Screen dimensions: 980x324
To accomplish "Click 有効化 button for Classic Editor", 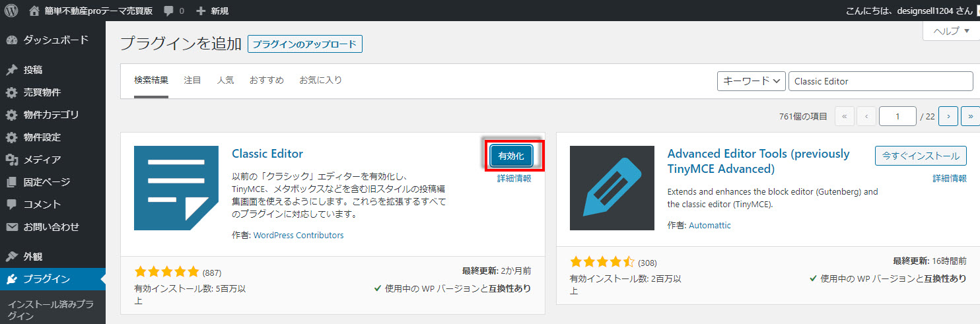I will coord(511,156).
